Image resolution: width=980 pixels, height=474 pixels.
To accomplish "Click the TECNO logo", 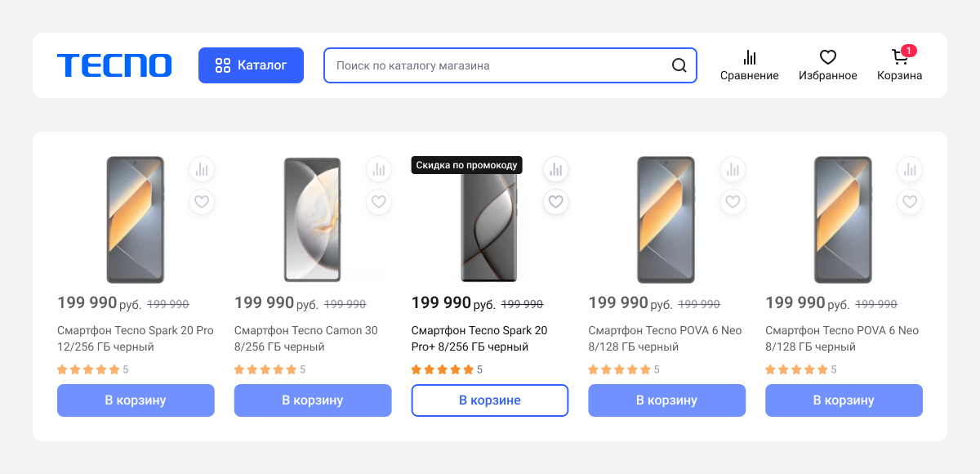I will pyautogui.click(x=114, y=65).
